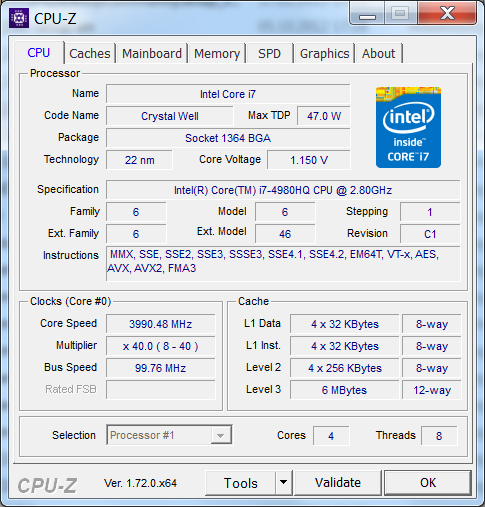The width and height of the screenshot is (485, 507).
Task: Click the Tools button
Action: 241,483
